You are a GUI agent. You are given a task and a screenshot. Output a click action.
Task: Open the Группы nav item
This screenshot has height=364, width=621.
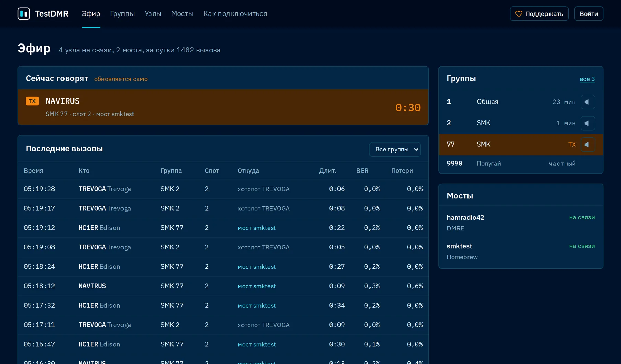pos(122,14)
